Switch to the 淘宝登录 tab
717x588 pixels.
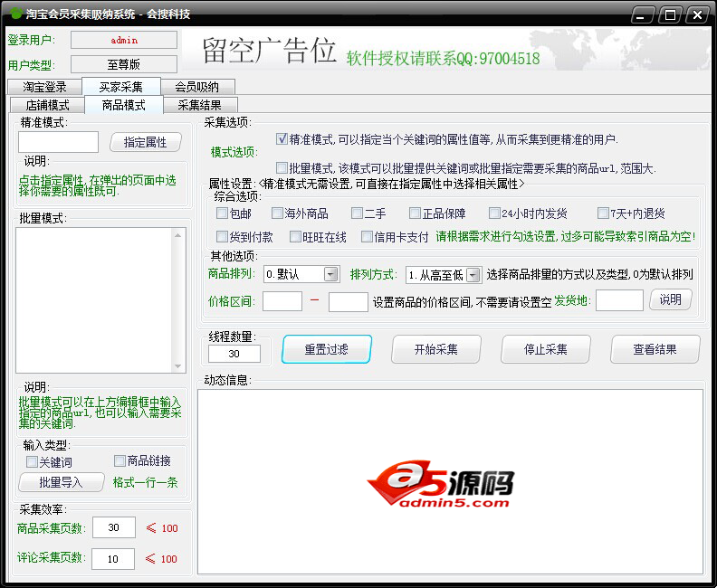[x=44, y=87]
